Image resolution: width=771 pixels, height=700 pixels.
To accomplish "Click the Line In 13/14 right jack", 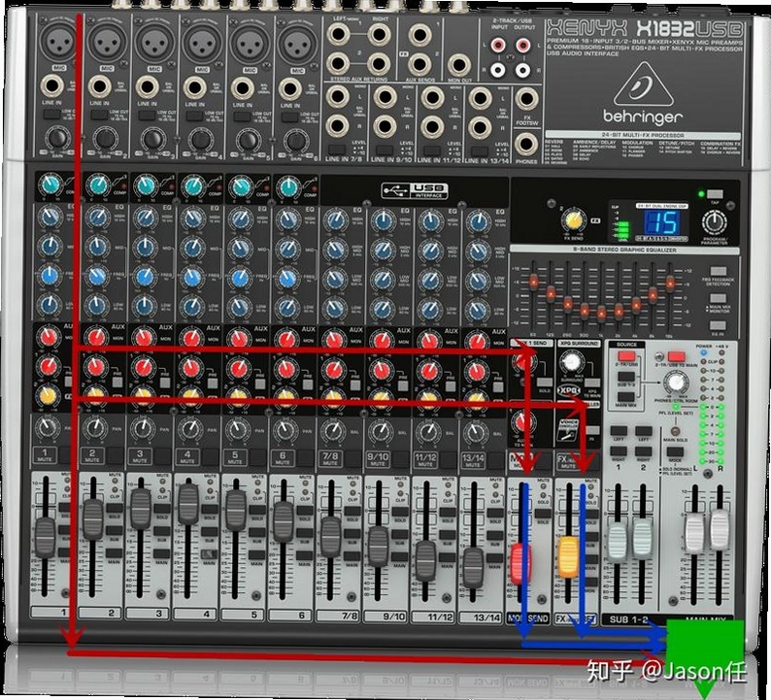I will pos(480,128).
